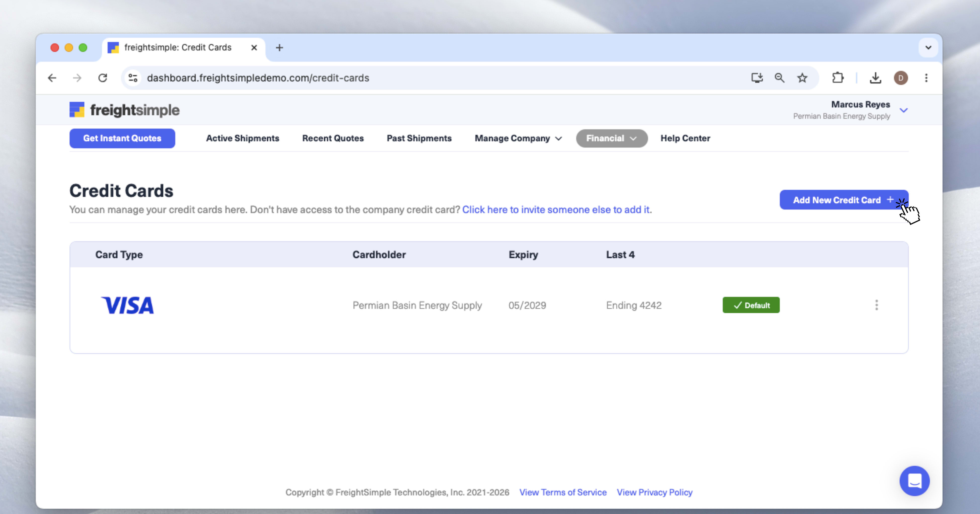Click Add New Credit Card button
980x514 pixels.
(x=844, y=200)
